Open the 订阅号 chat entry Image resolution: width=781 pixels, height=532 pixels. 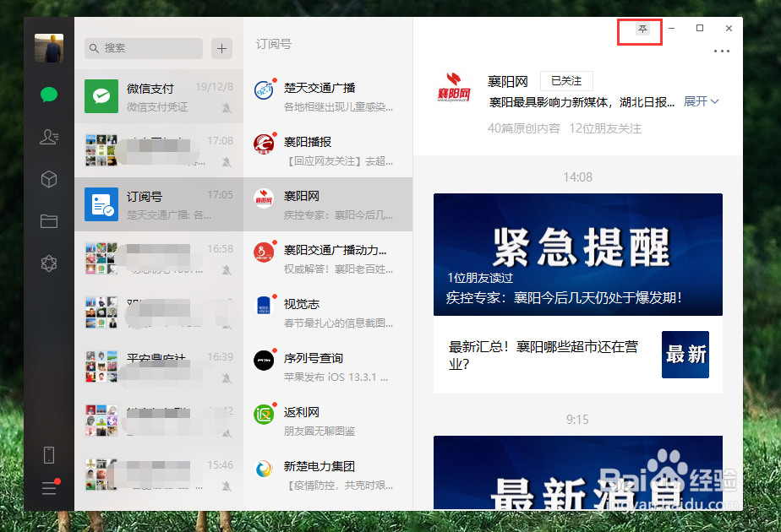[x=159, y=204]
